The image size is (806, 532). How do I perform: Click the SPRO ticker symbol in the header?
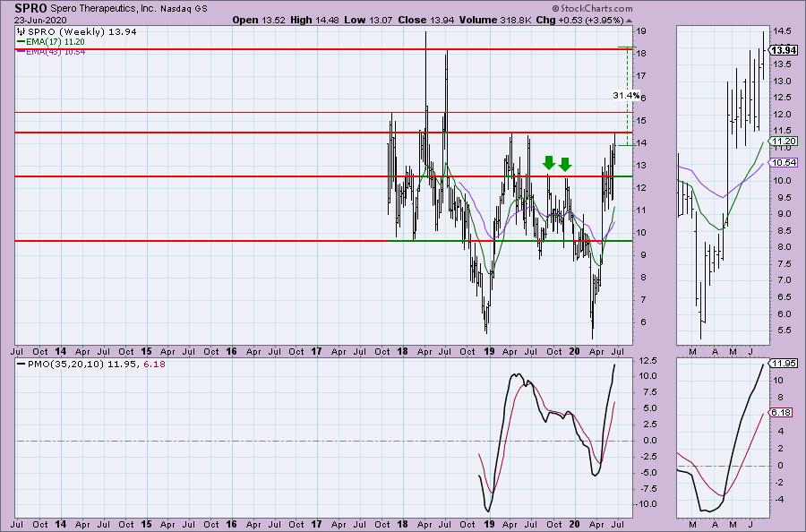coord(31,8)
